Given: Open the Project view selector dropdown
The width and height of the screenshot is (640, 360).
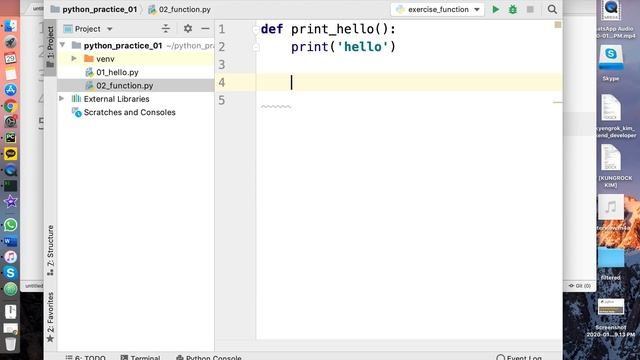Looking at the screenshot, I should pyautogui.click(x=88, y=29).
